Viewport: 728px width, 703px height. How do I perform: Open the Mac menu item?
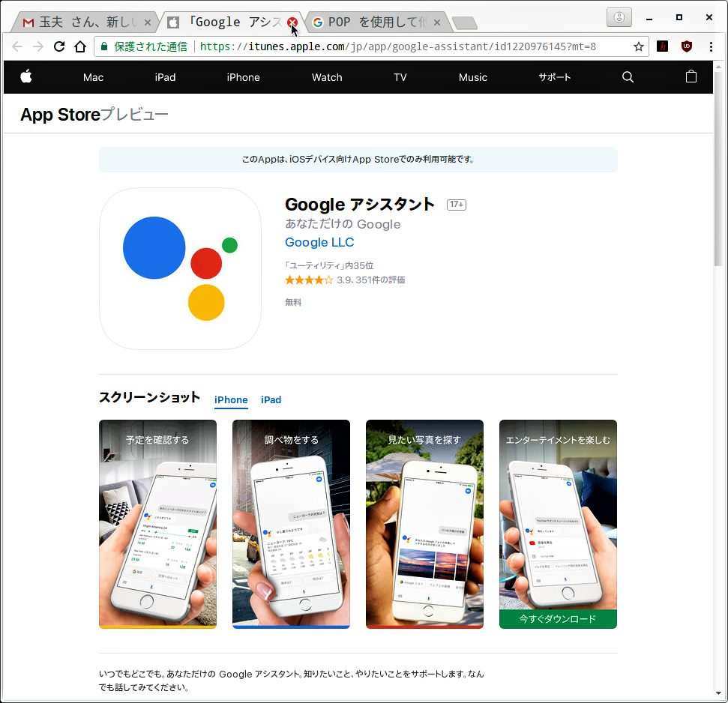coord(93,77)
